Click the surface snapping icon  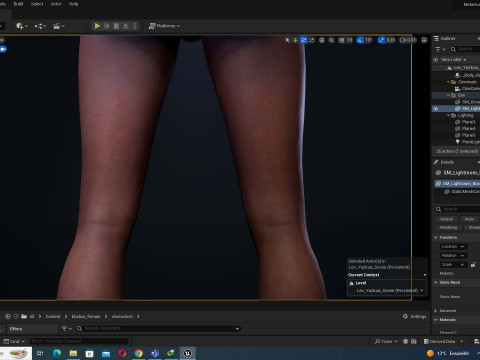point(331,40)
